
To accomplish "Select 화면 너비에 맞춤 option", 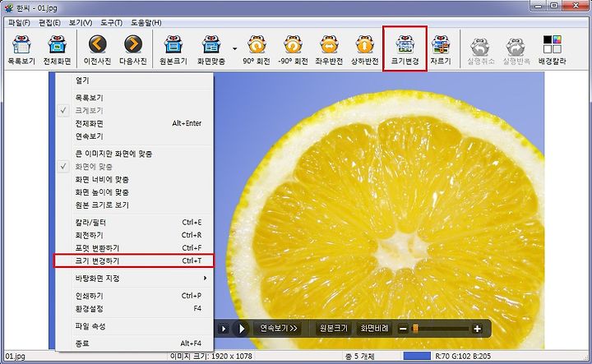I will [134, 180].
